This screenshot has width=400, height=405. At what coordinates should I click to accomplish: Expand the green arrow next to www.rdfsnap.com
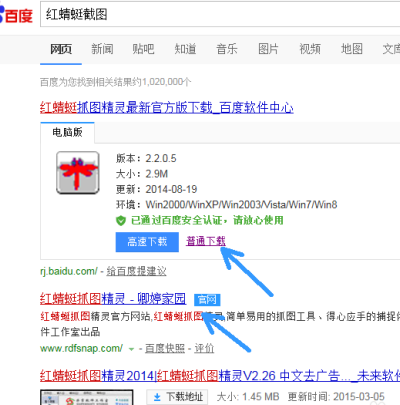click(131, 349)
